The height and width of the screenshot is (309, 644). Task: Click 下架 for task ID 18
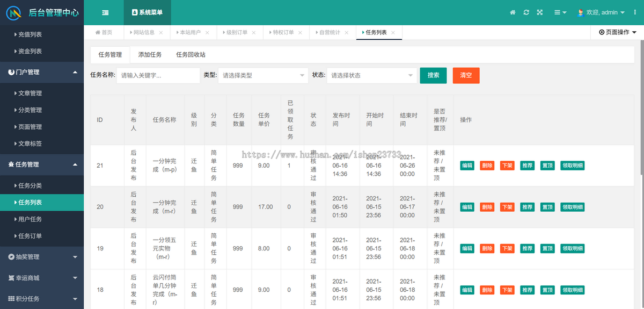click(507, 290)
